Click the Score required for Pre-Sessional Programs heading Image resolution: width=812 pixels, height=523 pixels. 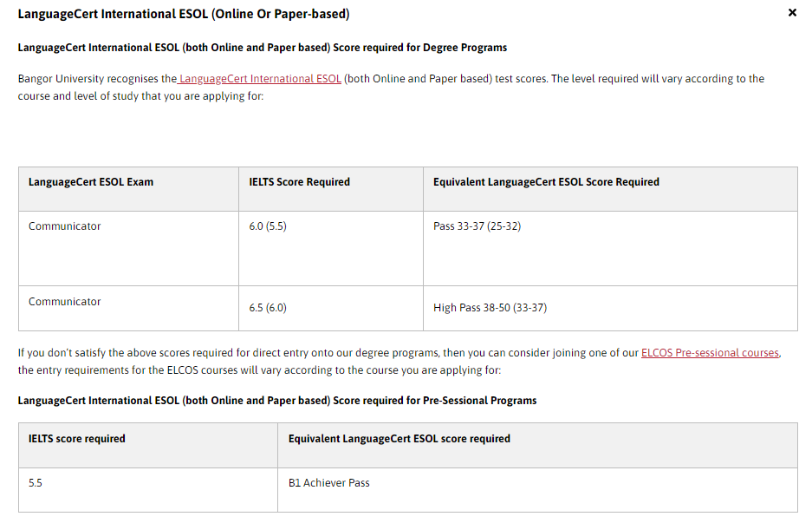pyautogui.click(x=277, y=401)
